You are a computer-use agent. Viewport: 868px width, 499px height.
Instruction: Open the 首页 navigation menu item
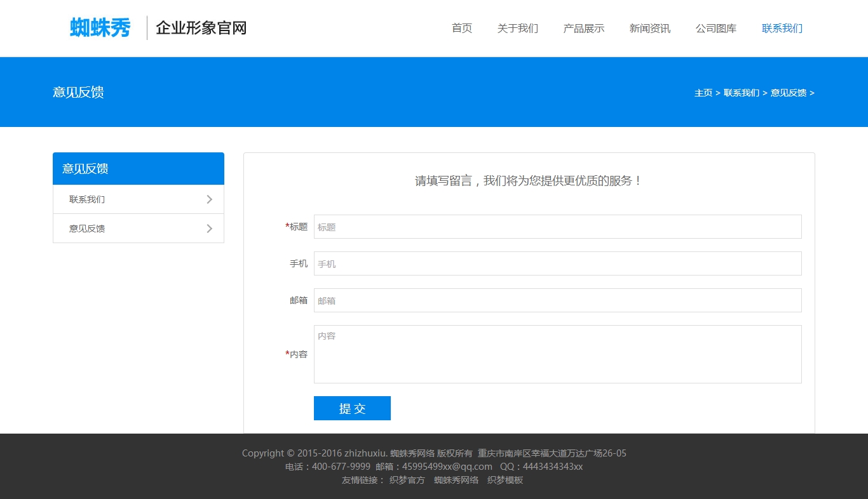pyautogui.click(x=462, y=29)
